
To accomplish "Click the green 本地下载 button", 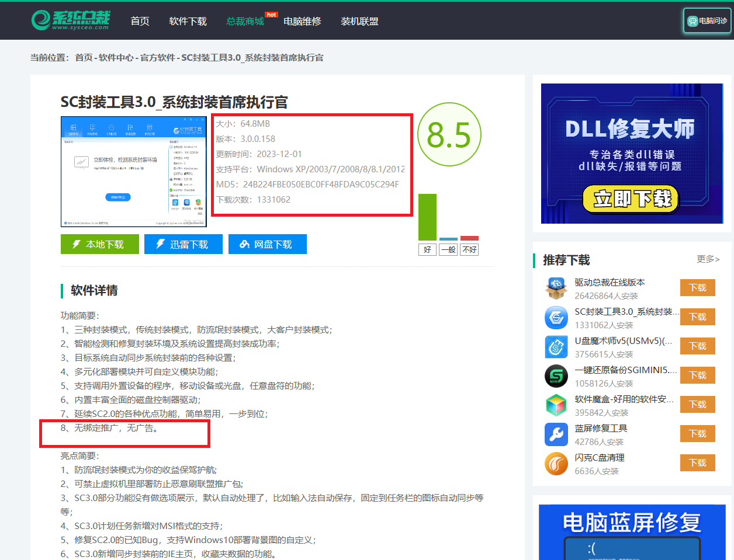I will pyautogui.click(x=100, y=244).
